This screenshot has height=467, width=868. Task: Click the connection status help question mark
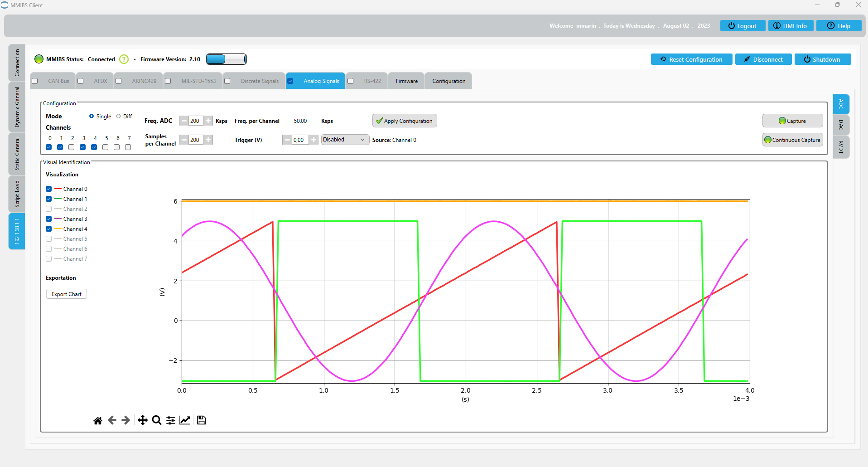pos(124,59)
